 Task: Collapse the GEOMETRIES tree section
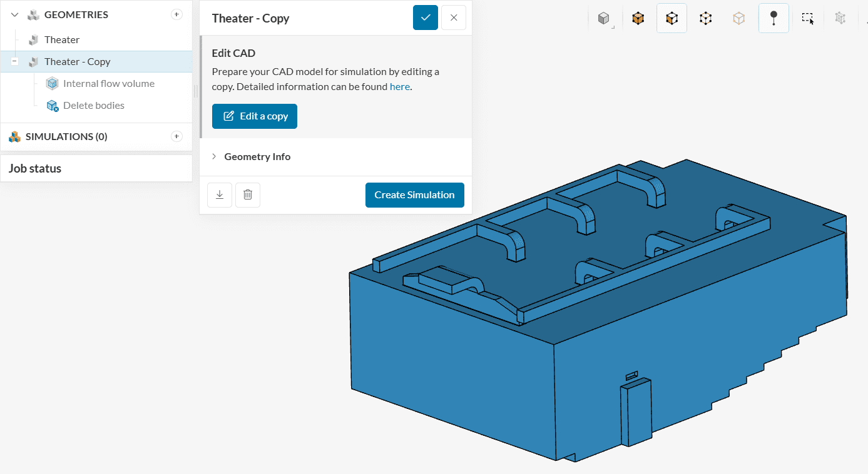(x=15, y=14)
